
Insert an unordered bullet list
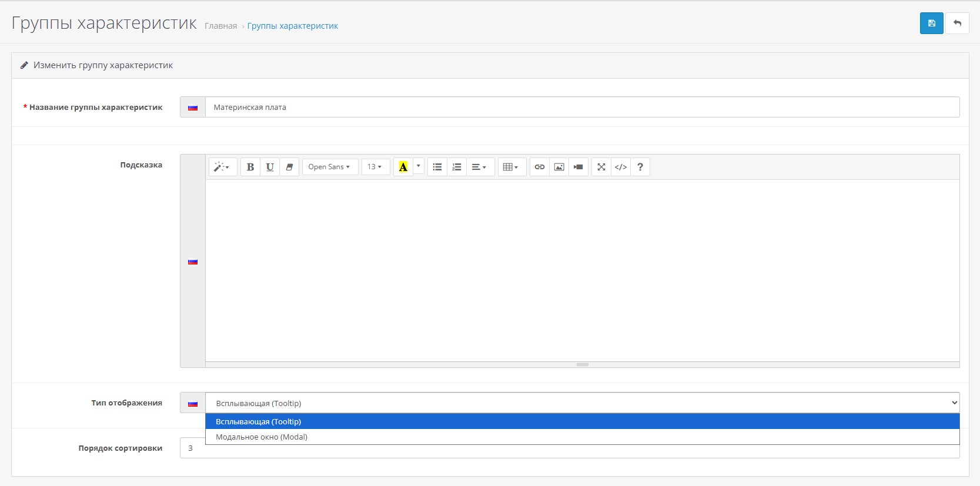pyautogui.click(x=437, y=167)
